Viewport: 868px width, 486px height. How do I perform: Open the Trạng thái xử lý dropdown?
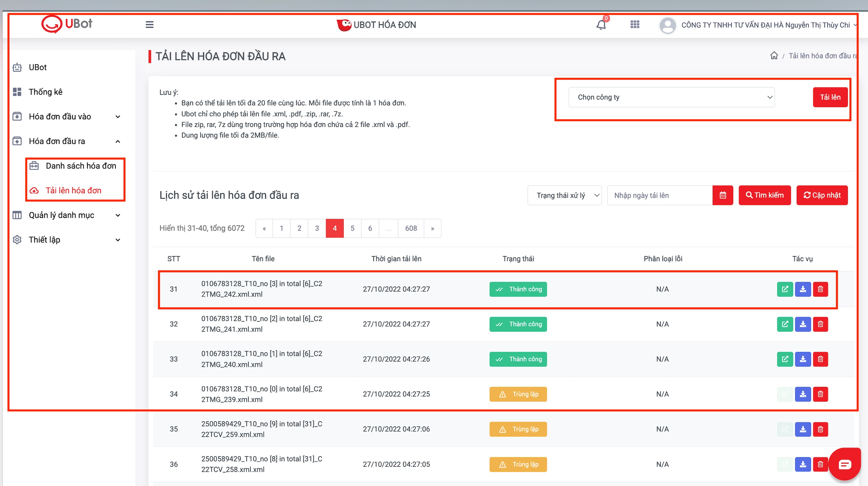pyautogui.click(x=564, y=195)
